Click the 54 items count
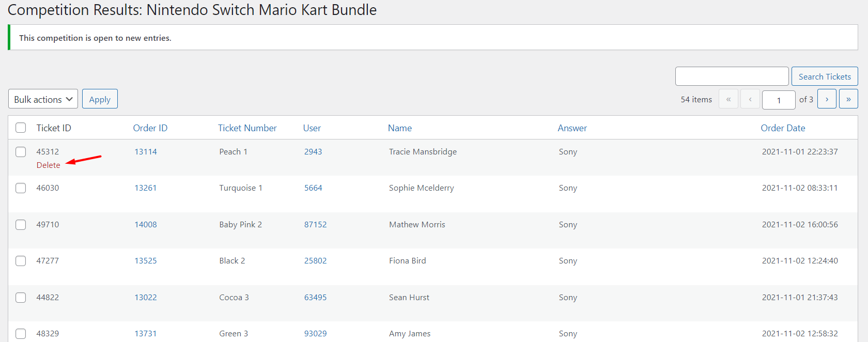The height and width of the screenshot is (342, 868). pyautogui.click(x=696, y=100)
